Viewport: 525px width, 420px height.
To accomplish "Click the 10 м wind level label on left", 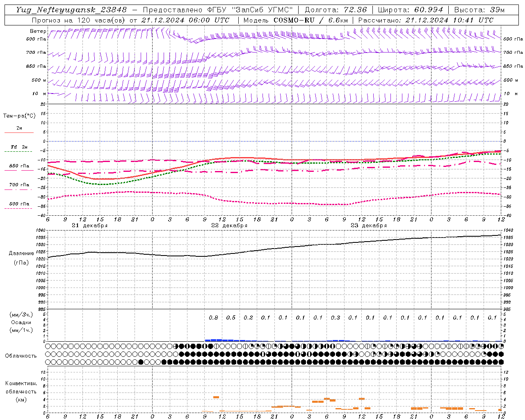I will [39, 94].
